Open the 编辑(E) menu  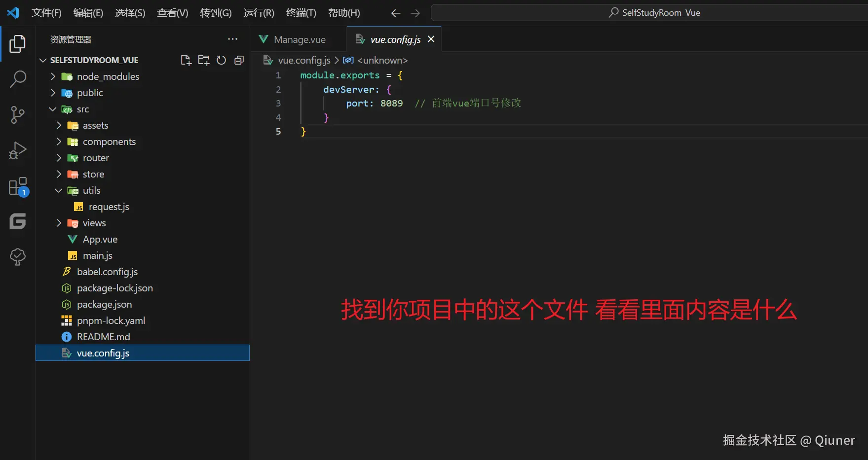tap(88, 13)
